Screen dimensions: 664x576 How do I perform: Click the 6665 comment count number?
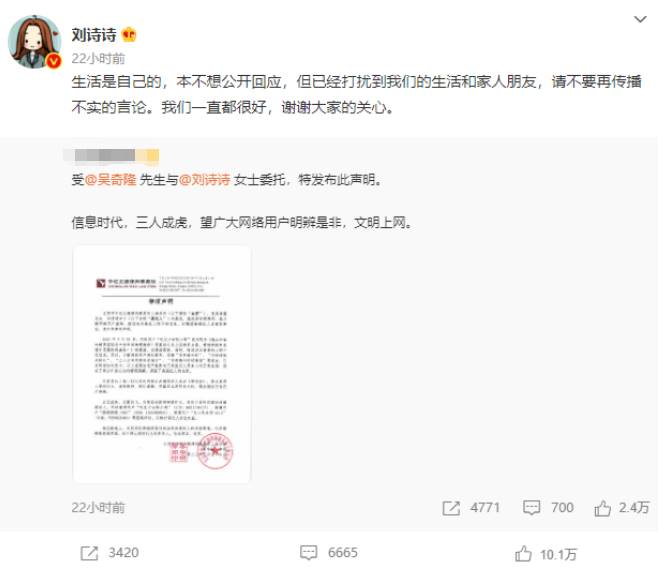tap(343, 553)
